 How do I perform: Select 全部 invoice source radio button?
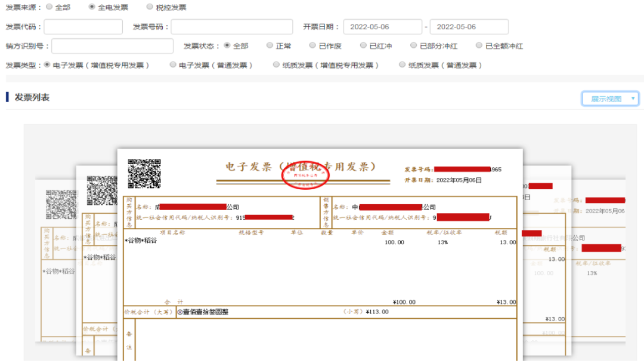[49, 7]
